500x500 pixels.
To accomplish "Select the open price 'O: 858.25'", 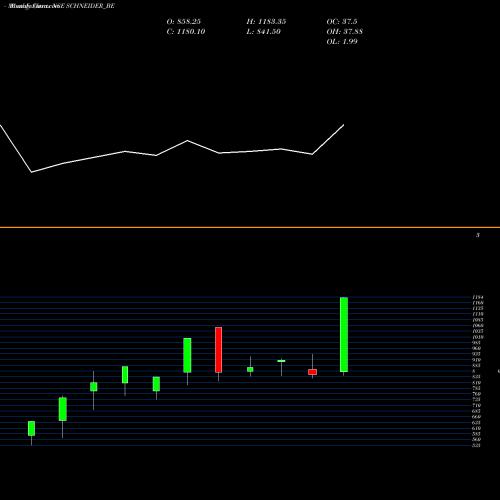I will [184, 22].
